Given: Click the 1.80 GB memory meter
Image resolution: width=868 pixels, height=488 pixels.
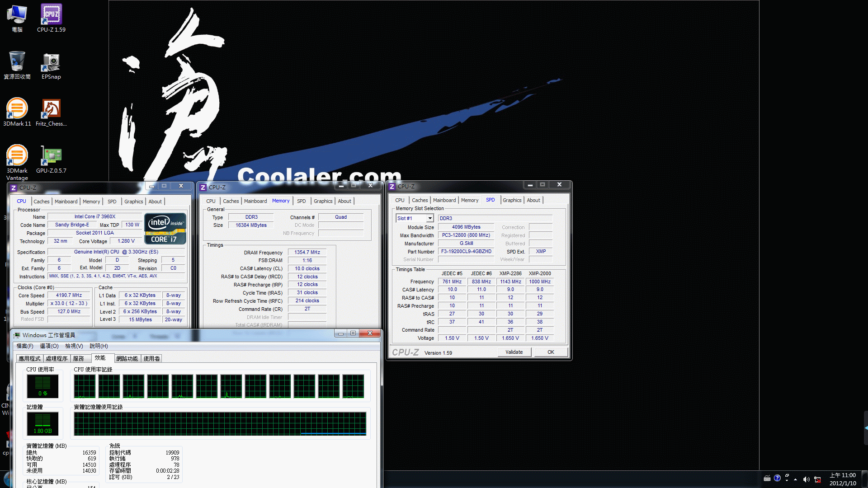Looking at the screenshot, I should pos(42,424).
